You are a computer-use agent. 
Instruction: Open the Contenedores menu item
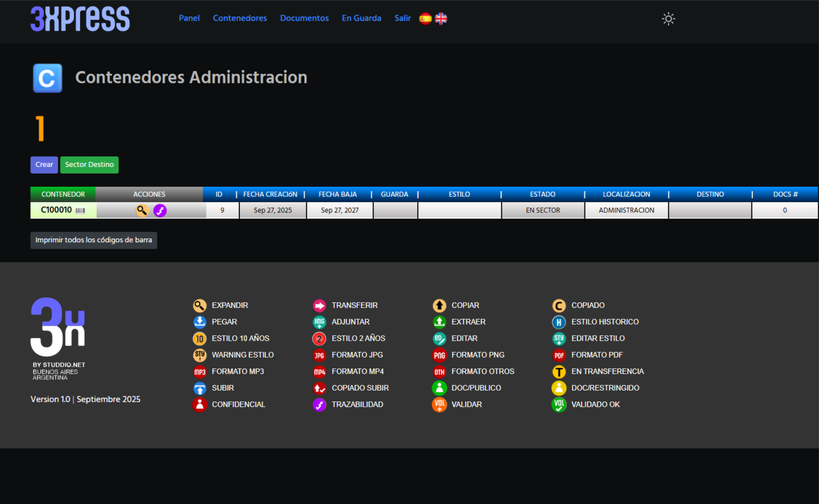pos(240,18)
